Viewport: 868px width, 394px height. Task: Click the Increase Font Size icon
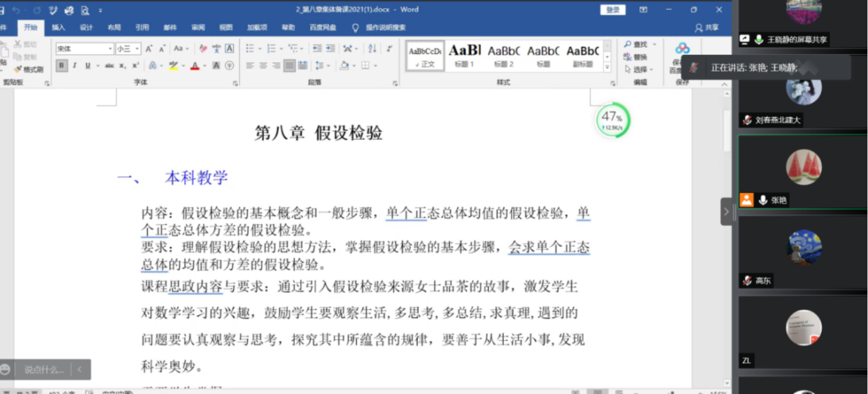pyautogui.click(x=149, y=49)
